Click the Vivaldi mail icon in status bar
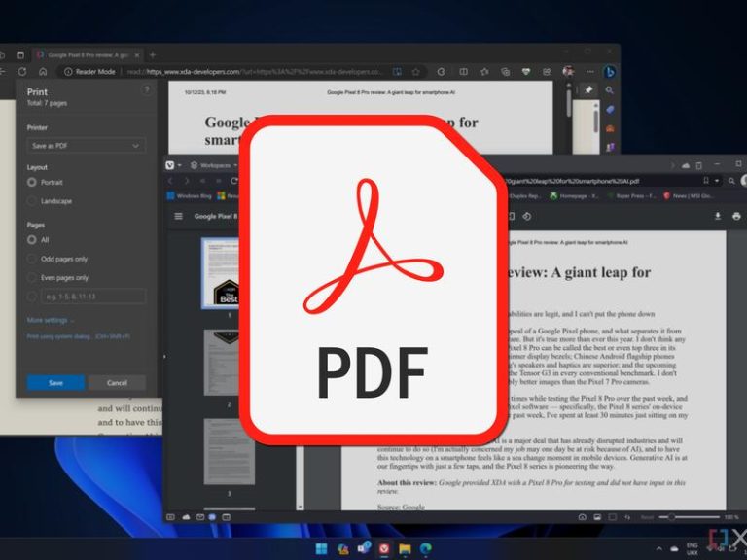This screenshot has height=560, width=747. (x=200, y=517)
